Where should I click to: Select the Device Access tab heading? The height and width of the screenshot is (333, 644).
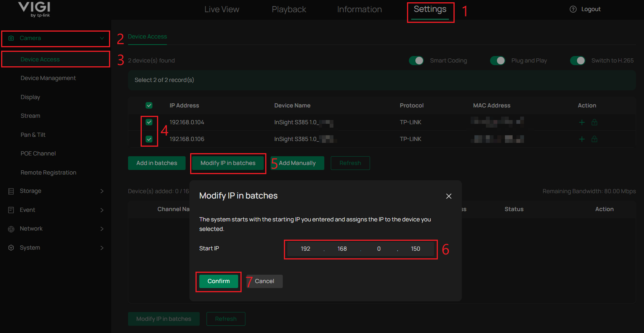coord(147,37)
